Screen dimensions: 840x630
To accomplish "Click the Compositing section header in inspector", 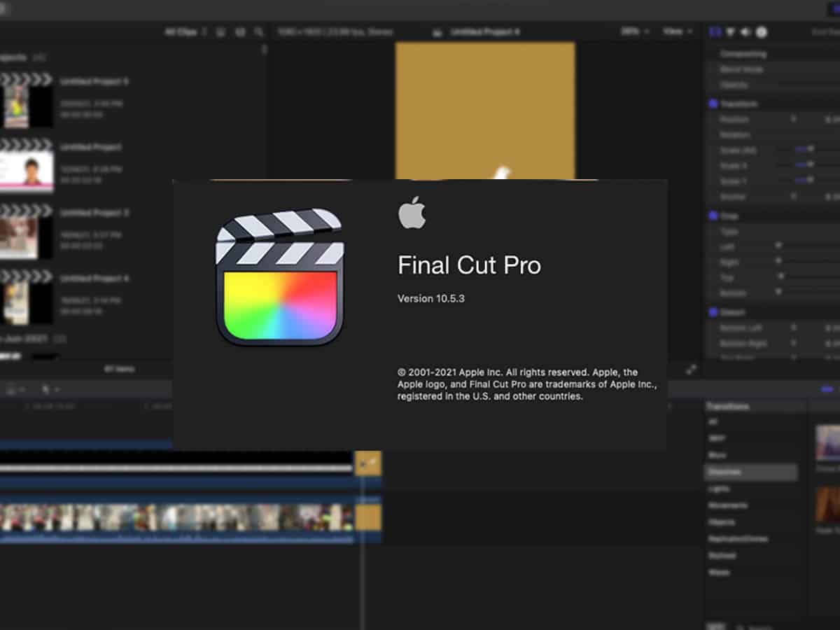I will (743, 54).
